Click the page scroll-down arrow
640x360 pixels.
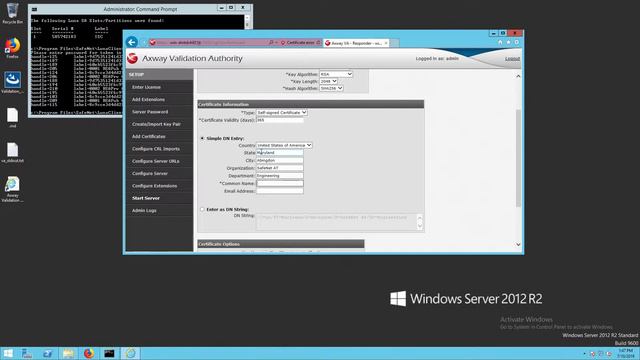tap(518, 244)
